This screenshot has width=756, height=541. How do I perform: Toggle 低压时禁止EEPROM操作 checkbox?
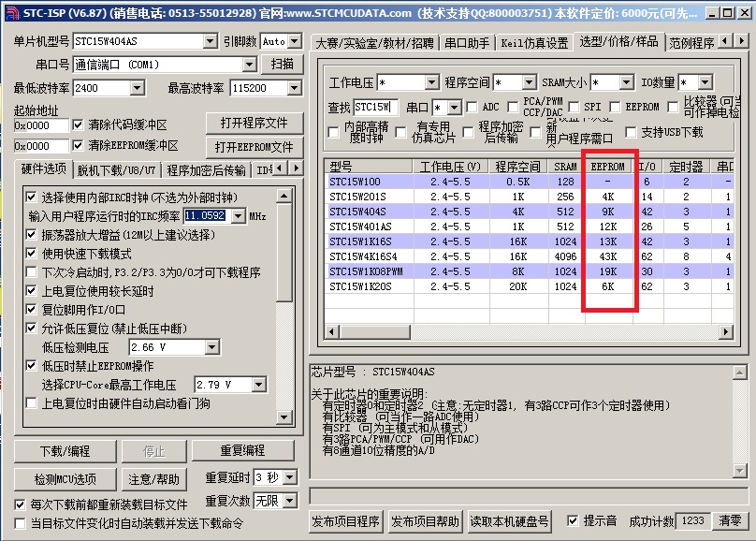coord(31,365)
